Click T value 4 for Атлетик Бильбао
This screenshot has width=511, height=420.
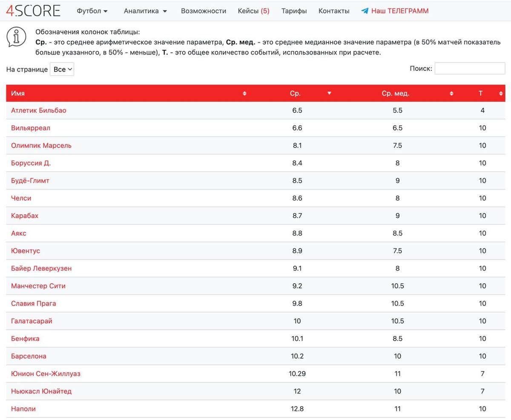[482, 110]
